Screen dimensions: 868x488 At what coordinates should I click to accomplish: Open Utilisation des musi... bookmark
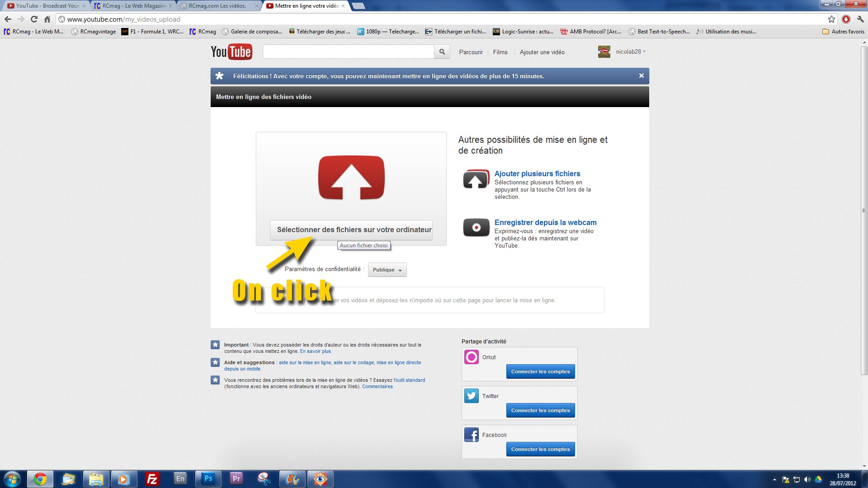726,32
